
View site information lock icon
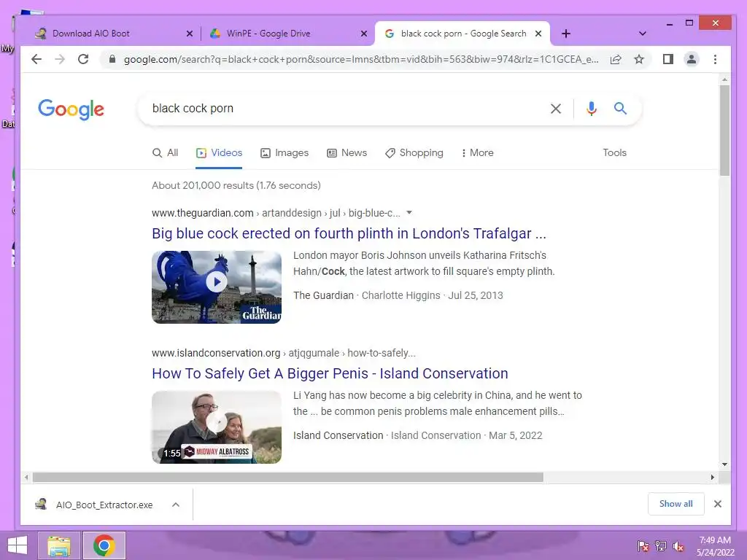click(x=112, y=59)
